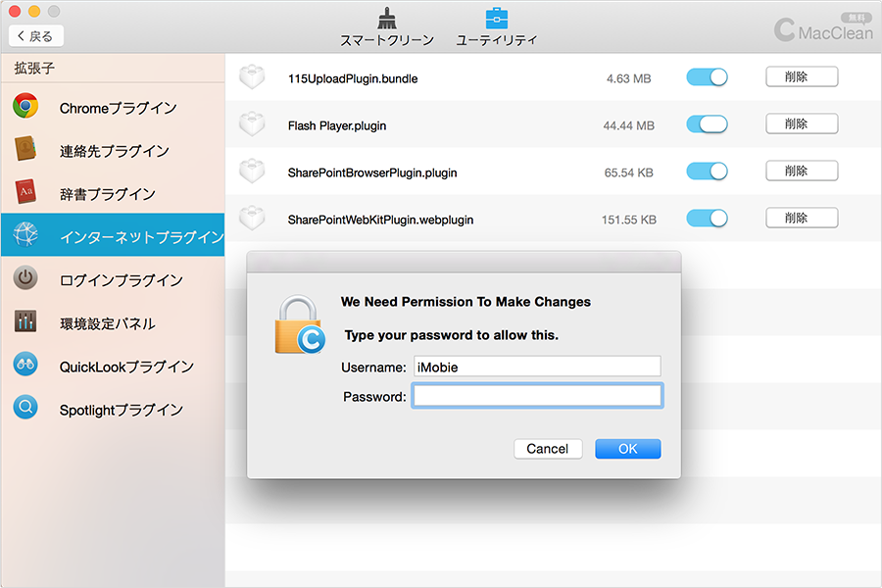The image size is (882, 588).
Task: Click the Chrome plugin icon in sidebar
Action: pos(25,106)
